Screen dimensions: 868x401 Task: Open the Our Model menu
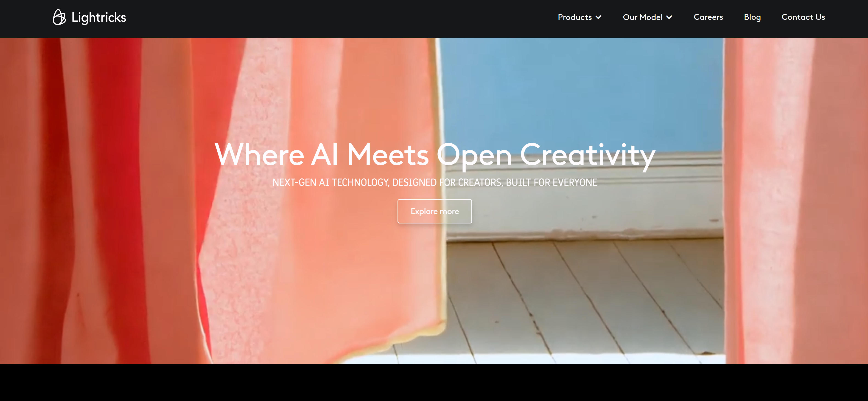[643, 17]
